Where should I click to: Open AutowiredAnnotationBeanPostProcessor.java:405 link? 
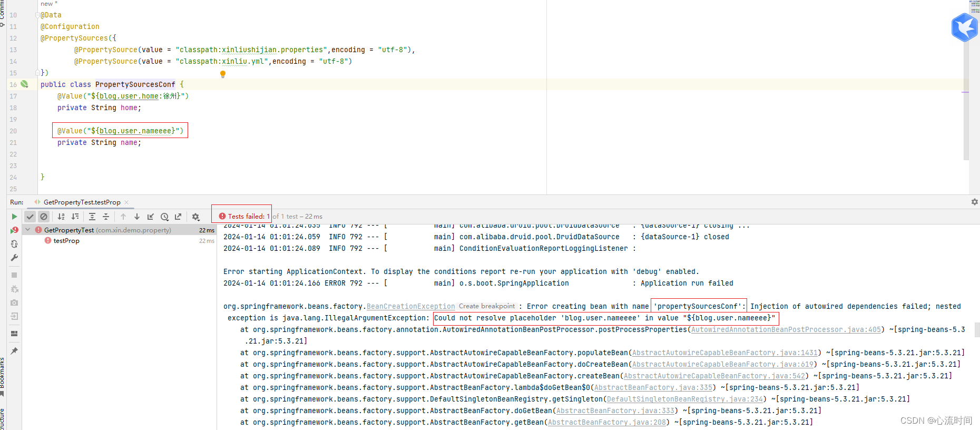click(x=786, y=329)
